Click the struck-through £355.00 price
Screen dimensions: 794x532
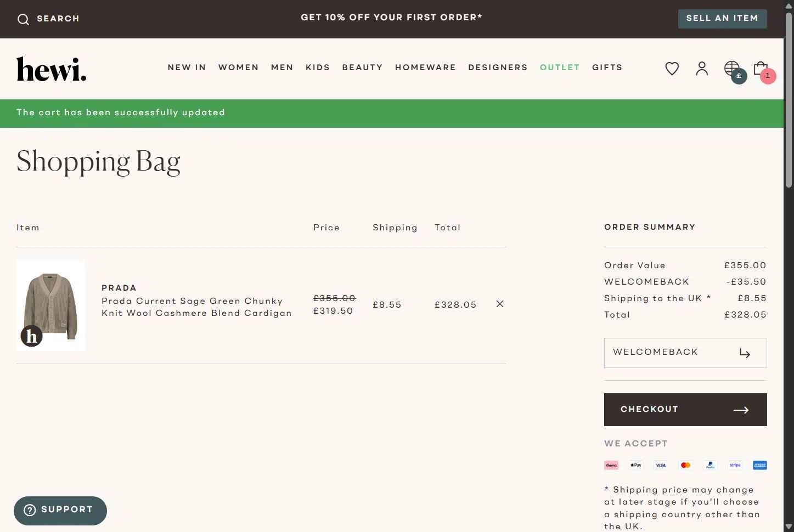[335, 298]
